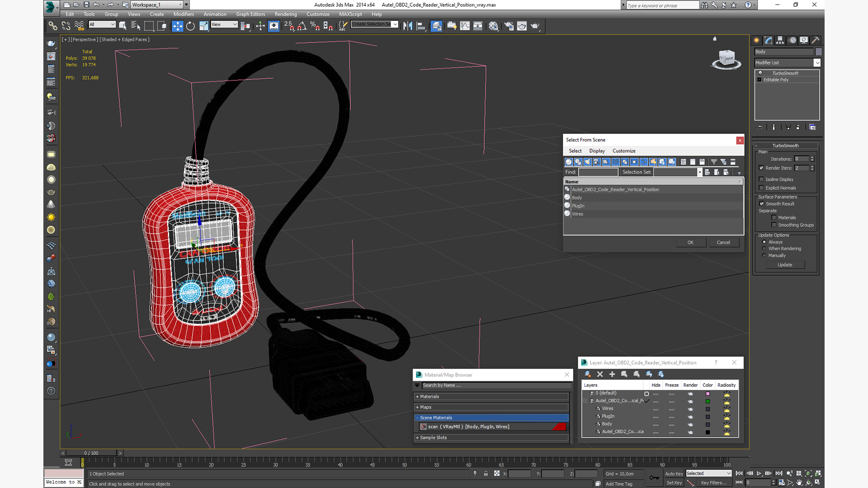The width and height of the screenshot is (868, 488).
Task: Toggle the Smooth Result checkbox
Action: coord(762,204)
